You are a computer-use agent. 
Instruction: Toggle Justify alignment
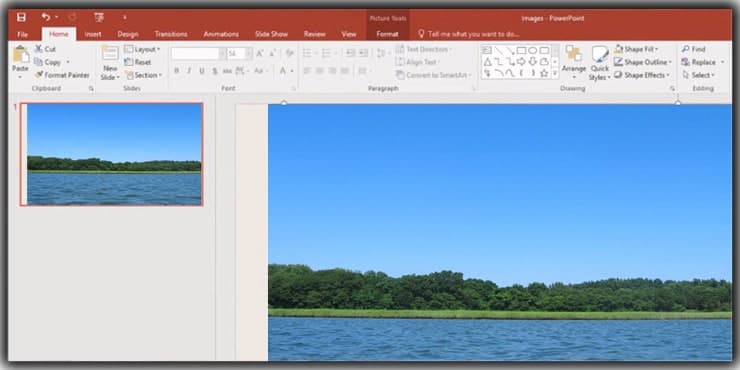click(345, 71)
